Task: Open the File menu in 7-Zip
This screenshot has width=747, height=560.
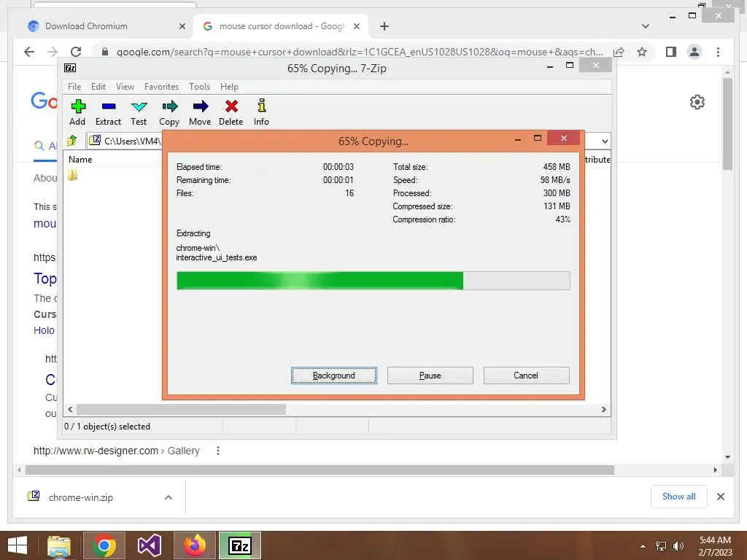Action: point(74,87)
